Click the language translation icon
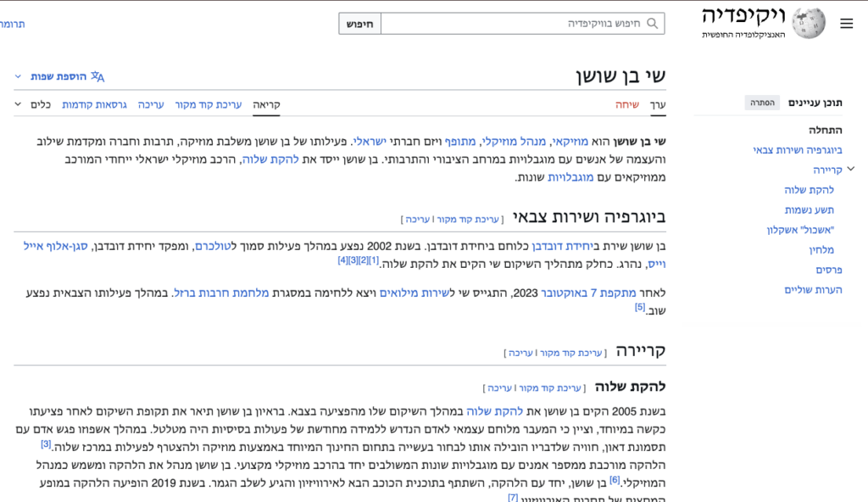The image size is (868, 502). (x=97, y=76)
